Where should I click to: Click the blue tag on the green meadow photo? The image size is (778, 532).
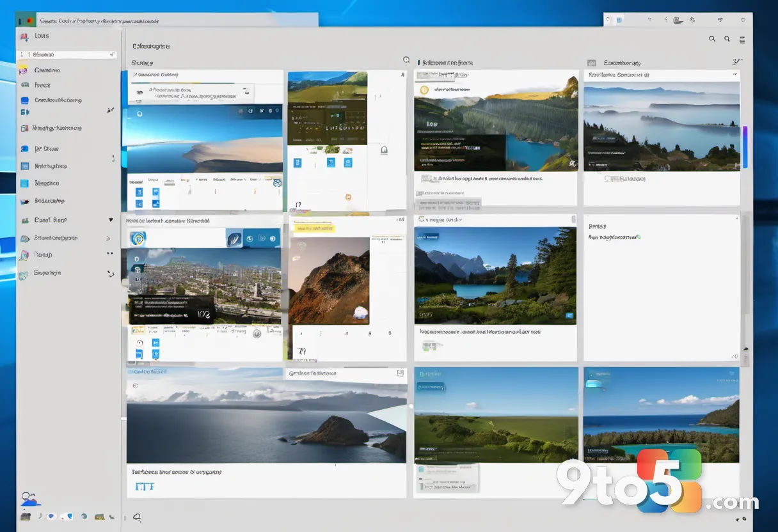pos(431,386)
